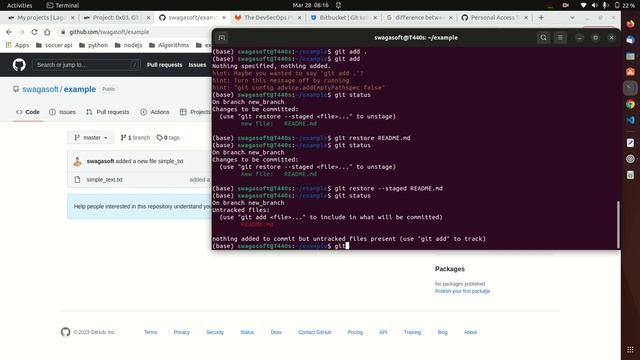Open the Privacy footer link
This screenshot has width=640, height=360.
(x=182, y=332)
